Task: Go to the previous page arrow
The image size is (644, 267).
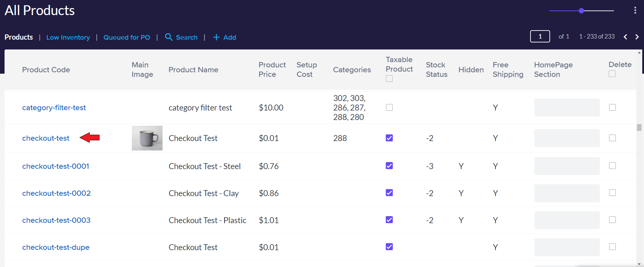Action: click(625, 37)
